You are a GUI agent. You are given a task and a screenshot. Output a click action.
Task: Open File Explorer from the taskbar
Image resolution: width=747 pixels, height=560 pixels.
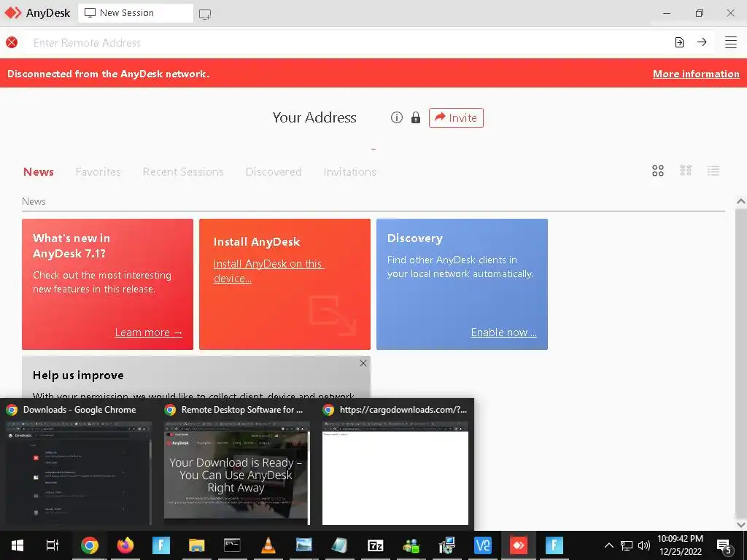(x=196, y=545)
